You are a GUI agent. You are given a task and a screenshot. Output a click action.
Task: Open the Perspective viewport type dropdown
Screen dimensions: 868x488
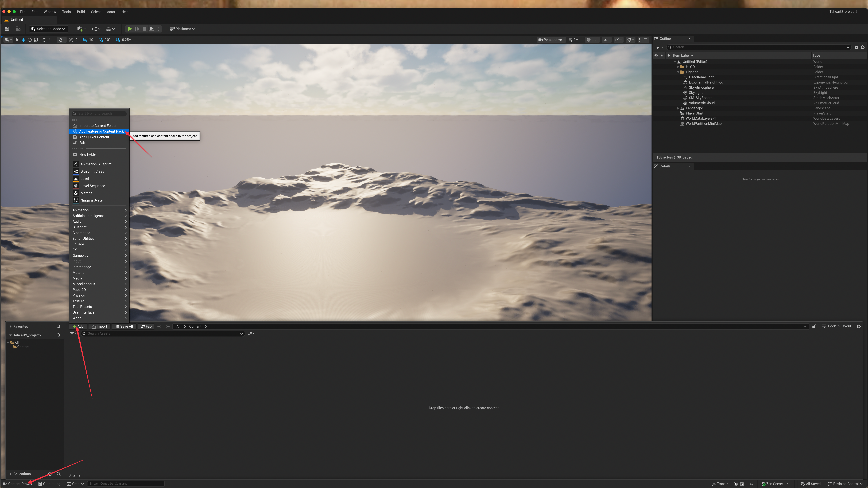tap(551, 40)
